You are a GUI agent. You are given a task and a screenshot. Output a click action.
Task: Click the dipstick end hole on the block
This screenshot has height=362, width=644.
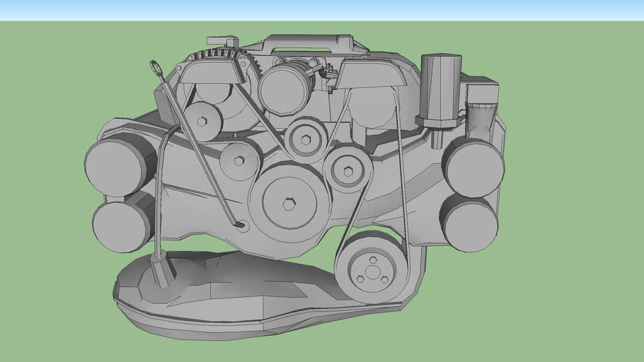(241, 226)
